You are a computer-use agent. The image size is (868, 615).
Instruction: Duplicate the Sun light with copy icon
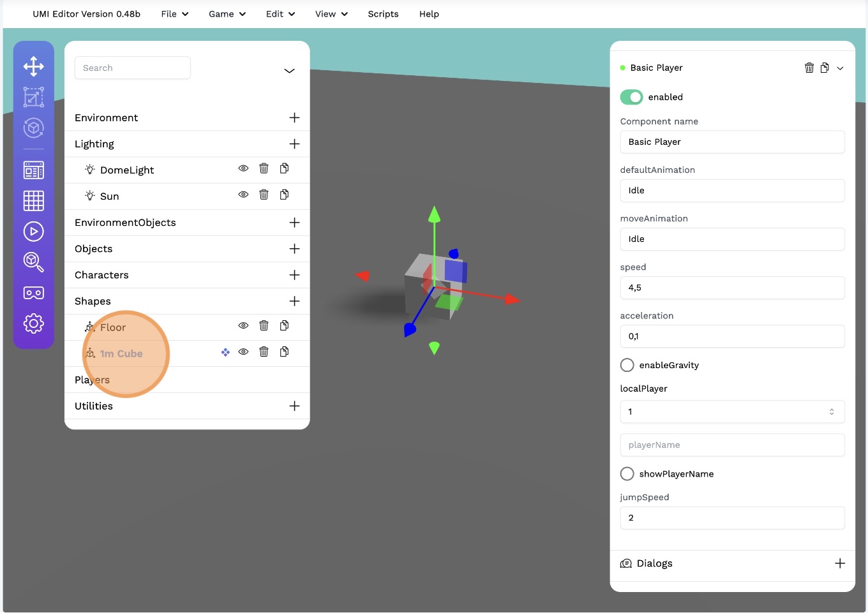285,195
